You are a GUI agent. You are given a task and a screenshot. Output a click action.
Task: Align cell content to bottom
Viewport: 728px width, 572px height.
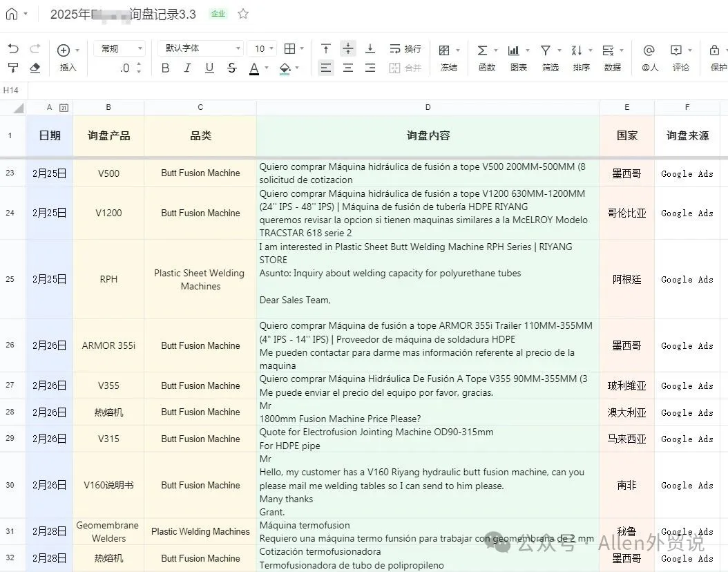[370, 48]
